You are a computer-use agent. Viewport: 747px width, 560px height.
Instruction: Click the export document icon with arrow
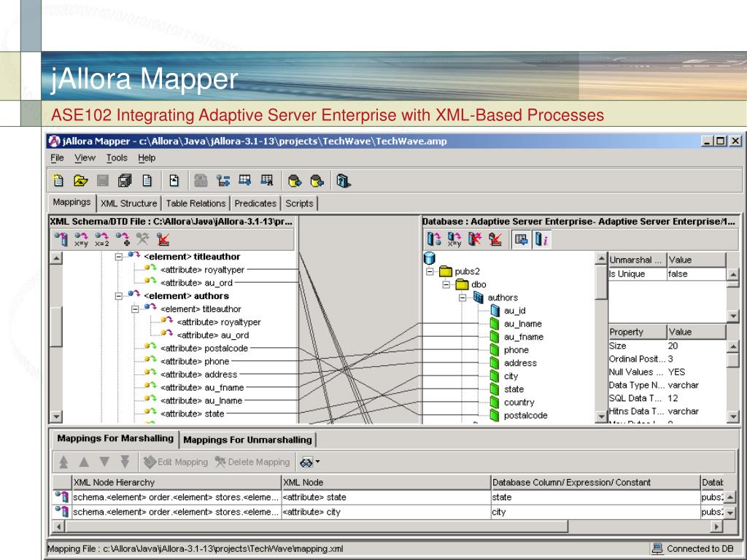pos(174,181)
